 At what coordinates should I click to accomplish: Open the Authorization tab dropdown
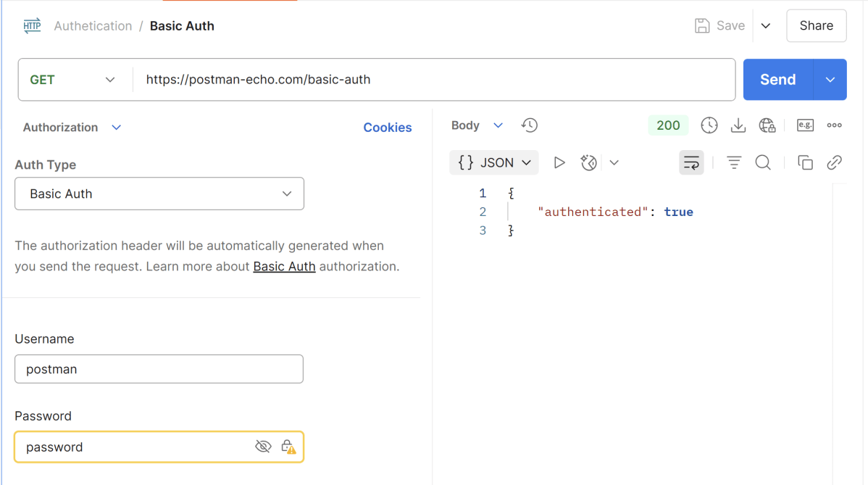(72, 128)
